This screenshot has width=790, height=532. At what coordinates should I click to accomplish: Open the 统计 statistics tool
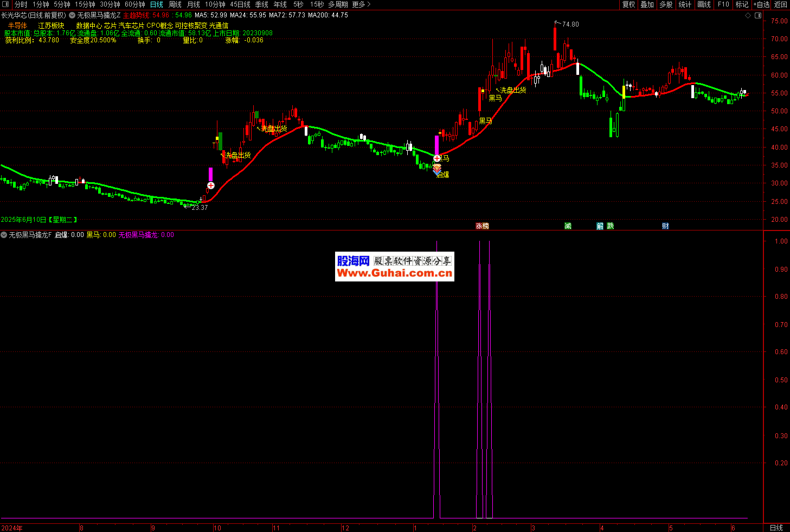coord(685,4)
